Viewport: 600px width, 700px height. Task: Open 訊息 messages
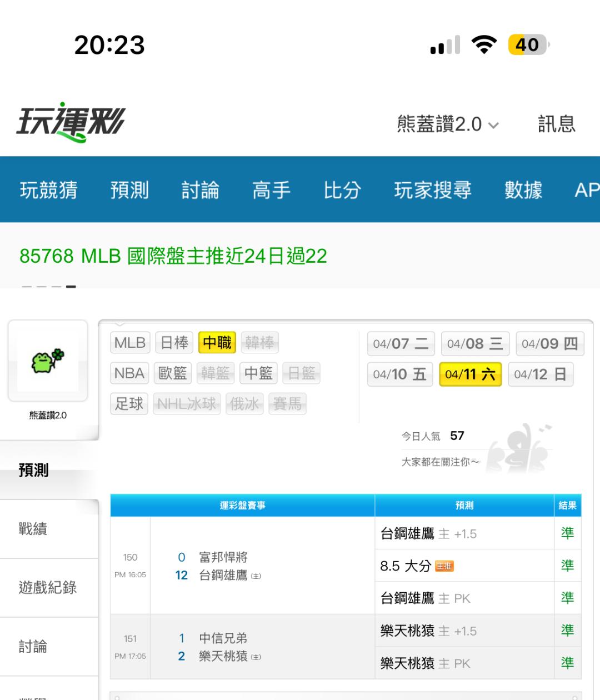pos(556,124)
